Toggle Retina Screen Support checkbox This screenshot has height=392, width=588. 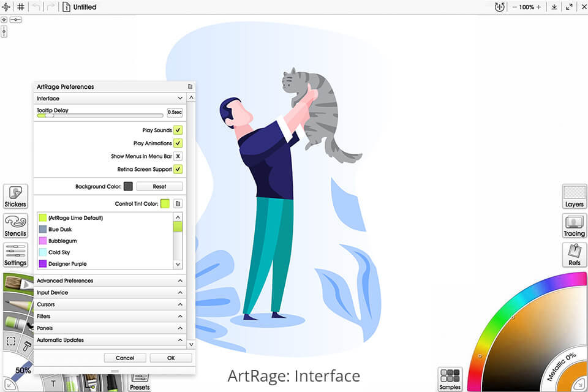pyautogui.click(x=178, y=169)
